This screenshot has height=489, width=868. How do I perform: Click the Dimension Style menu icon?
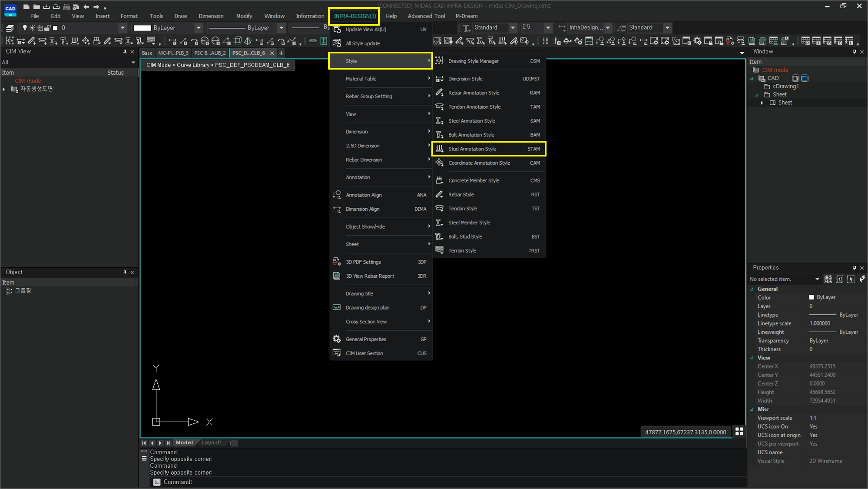439,79
